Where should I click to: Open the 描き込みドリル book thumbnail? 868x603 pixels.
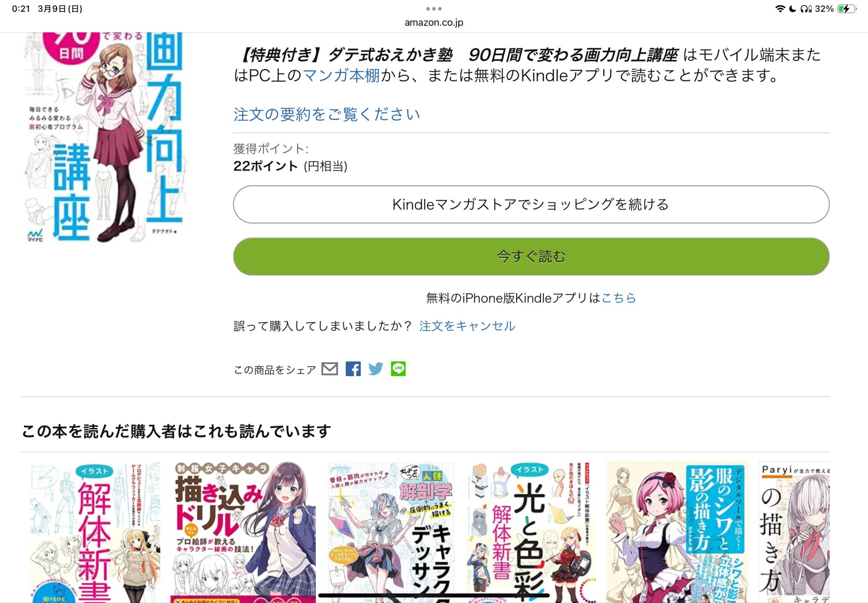coord(243,532)
